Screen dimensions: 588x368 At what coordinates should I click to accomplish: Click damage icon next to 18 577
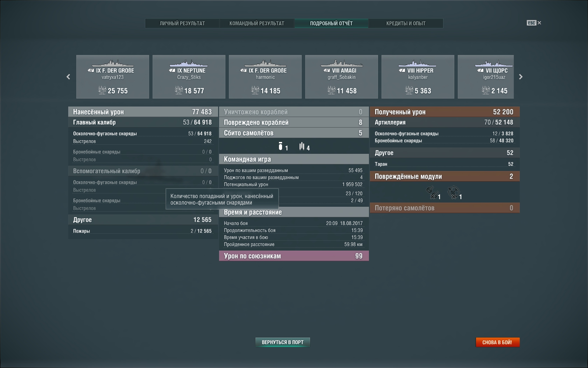coord(179,90)
